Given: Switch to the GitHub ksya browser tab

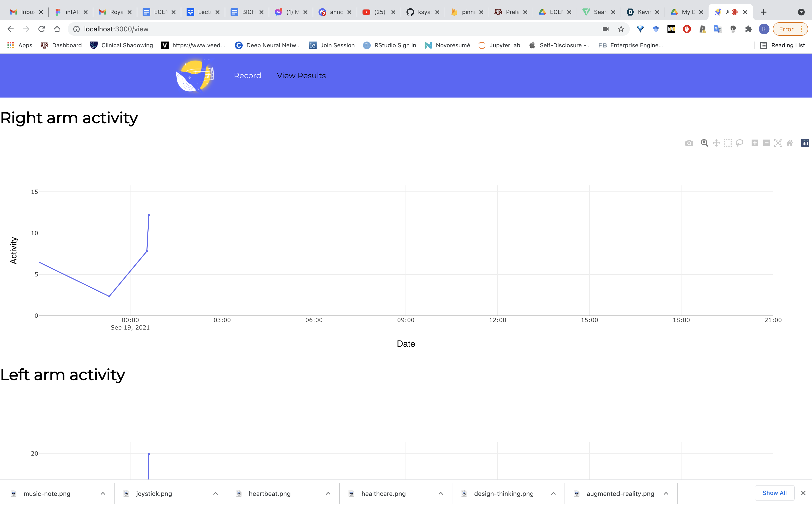Looking at the screenshot, I should tap(420, 12).
